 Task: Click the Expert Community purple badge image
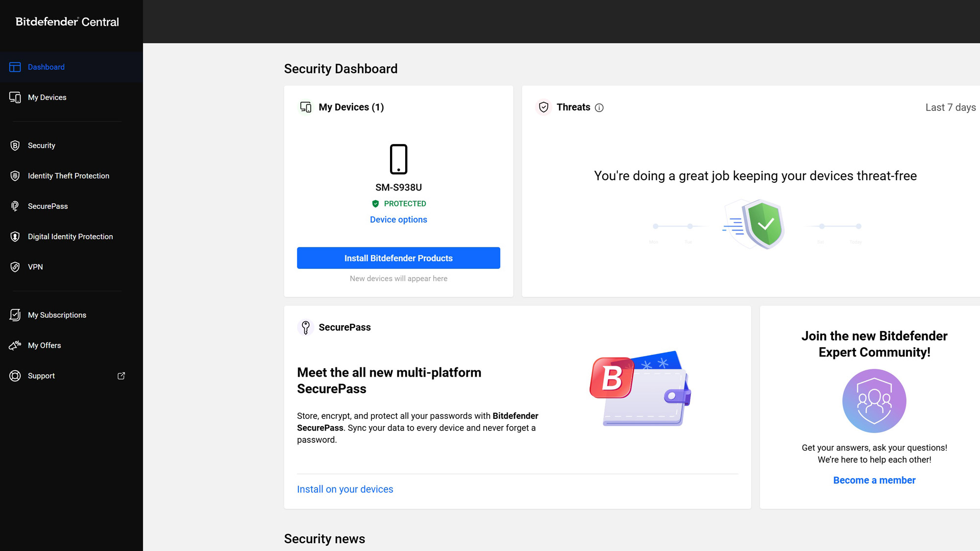[x=874, y=401]
